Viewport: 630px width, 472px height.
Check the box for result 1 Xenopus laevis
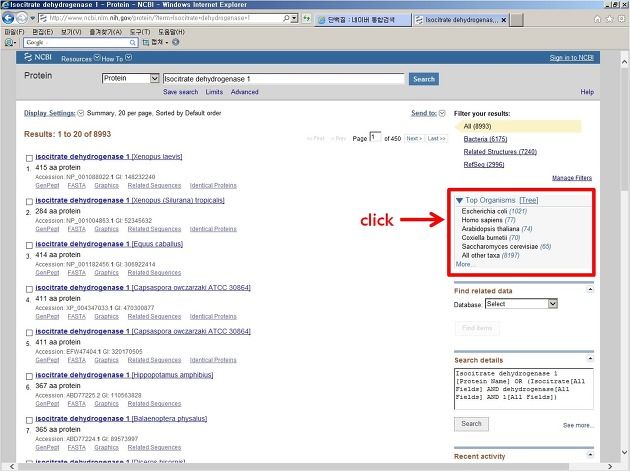tap(29, 158)
